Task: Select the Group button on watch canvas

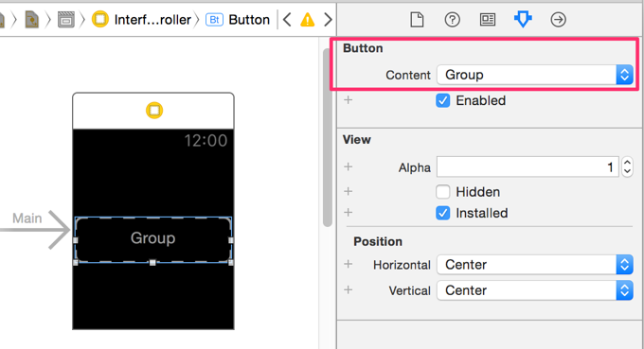Action: click(153, 239)
